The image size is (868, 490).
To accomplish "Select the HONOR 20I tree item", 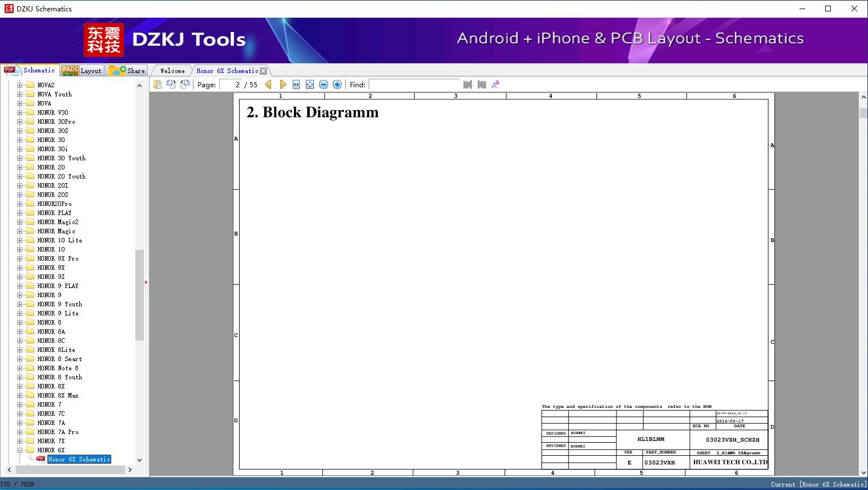I will click(x=53, y=185).
